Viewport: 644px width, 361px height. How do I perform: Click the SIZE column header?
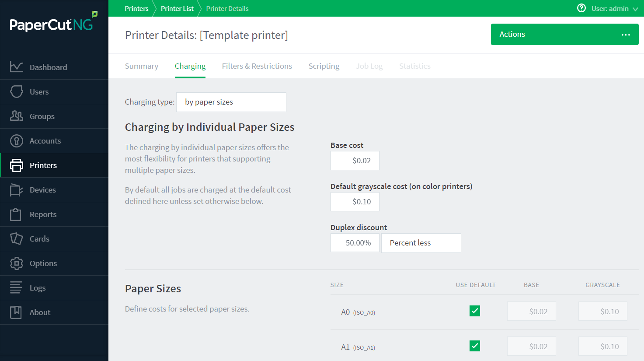337,285
